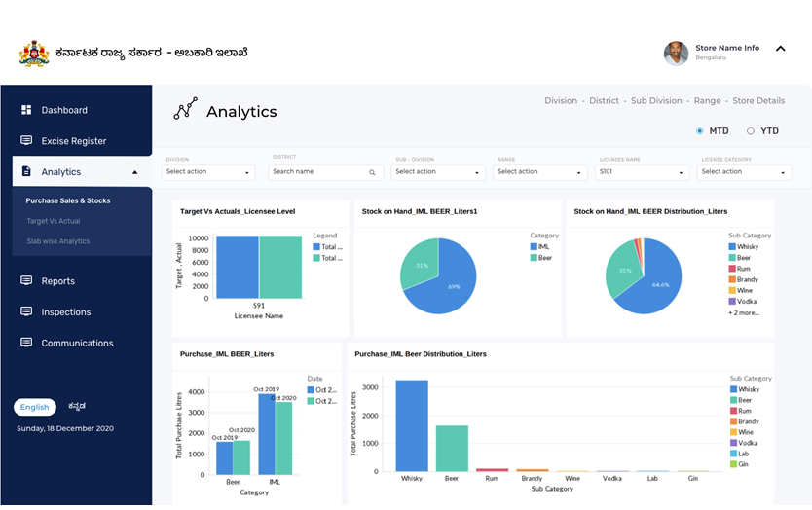The width and height of the screenshot is (812, 510).
Task: Click 'Purchase_IML BEER_Liters' chart title
Action: pos(227,354)
